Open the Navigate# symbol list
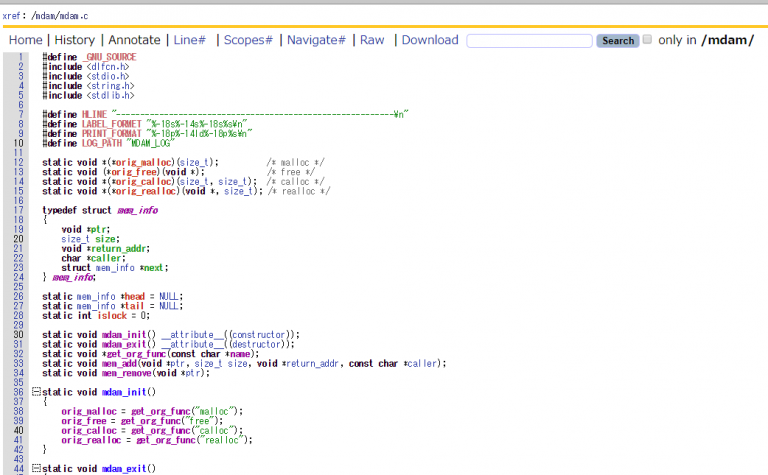This screenshot has height=475, width=768. tap(316, 40)
